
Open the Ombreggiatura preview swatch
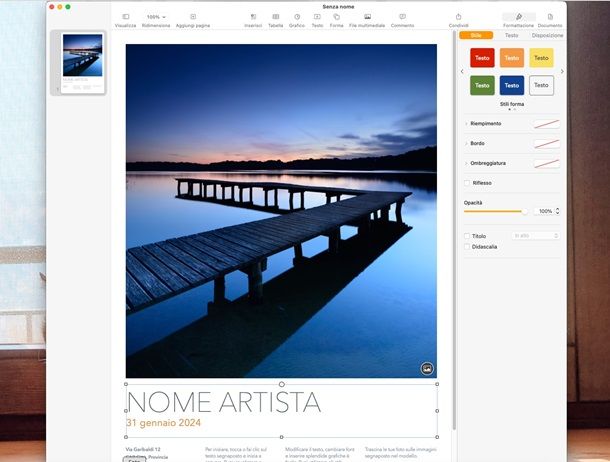pos(547,164)
